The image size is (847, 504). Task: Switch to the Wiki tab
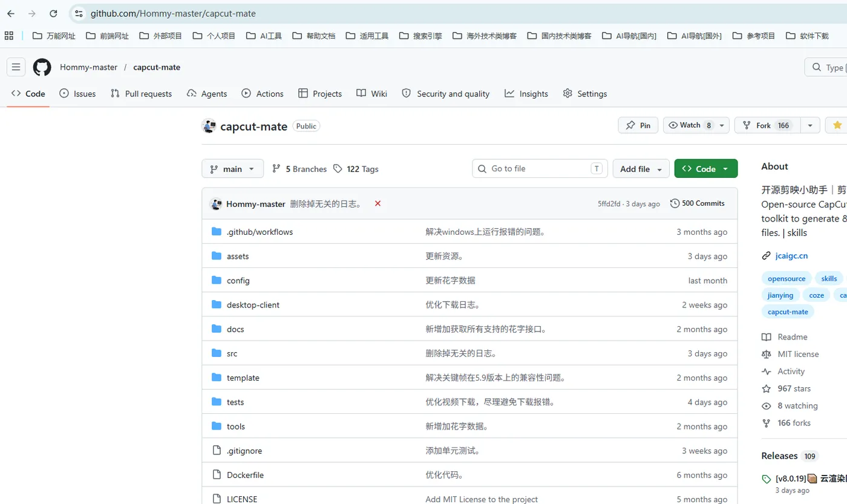372,94
